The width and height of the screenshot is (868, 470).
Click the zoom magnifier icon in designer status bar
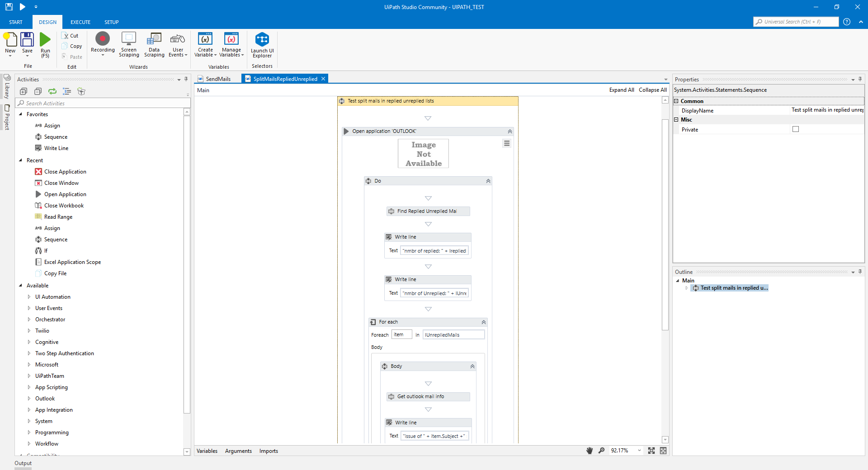tap(601, 451)
